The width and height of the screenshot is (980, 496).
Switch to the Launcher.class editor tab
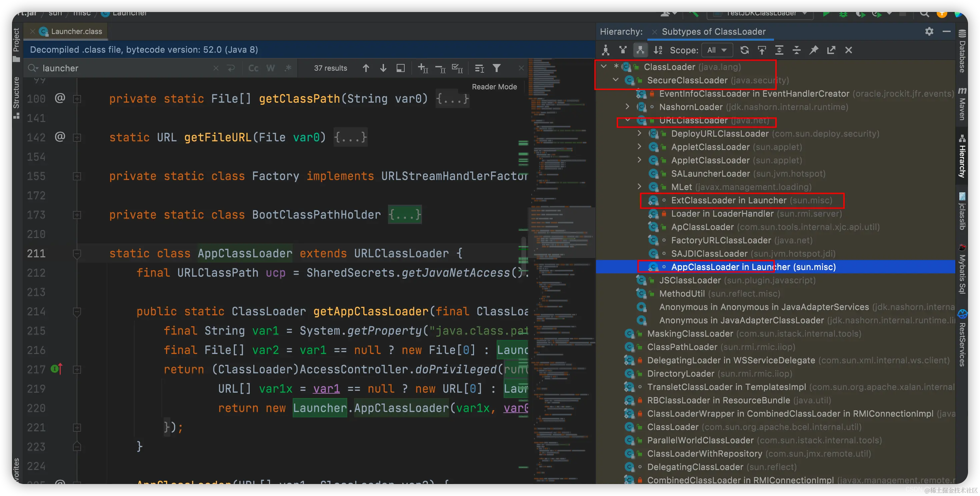pyautogui.click(x=76, y=32)
